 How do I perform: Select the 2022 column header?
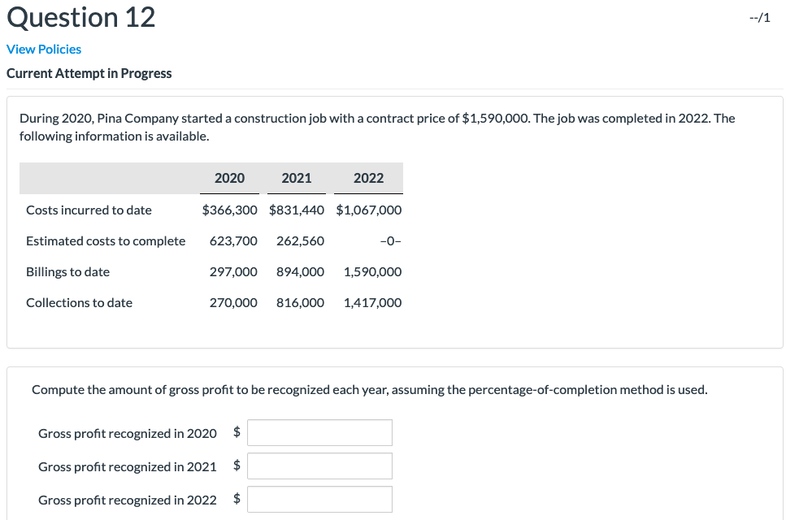(368, 177)
